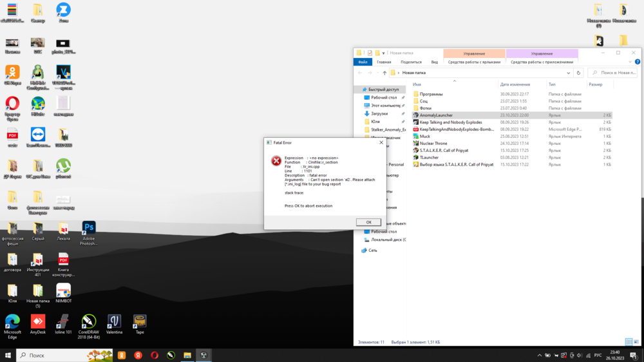Image resolution: width=644 pixels, height=362 pixels.
Task: Launch CorelDRAW 2018 desktop icon
Action: [x=88, y=321]
